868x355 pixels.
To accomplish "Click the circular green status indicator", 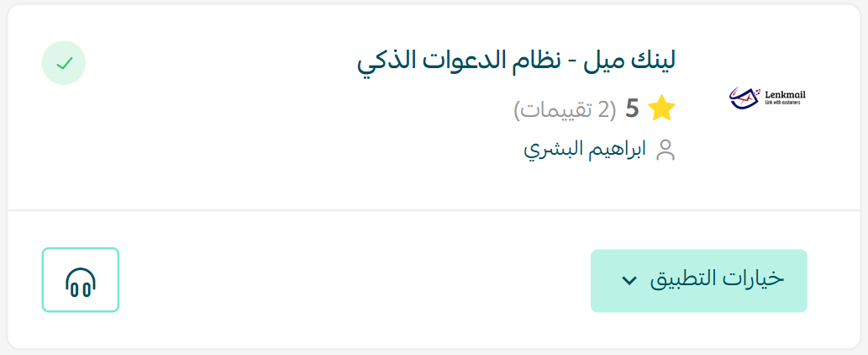I will click(x=64, y=64).
